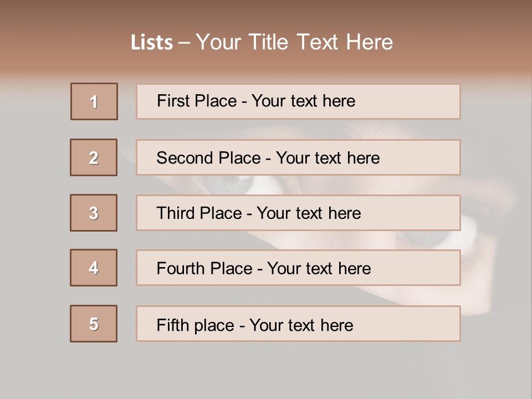Screen dimensions: 532x399
Task: Click "Your text here" in Third Place row
Action: pos(309,213)
